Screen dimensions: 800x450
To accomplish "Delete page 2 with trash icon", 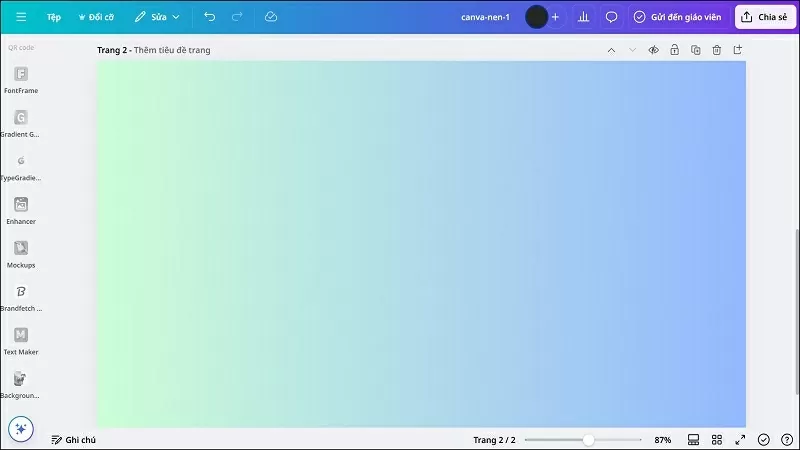I will point(716,50).
